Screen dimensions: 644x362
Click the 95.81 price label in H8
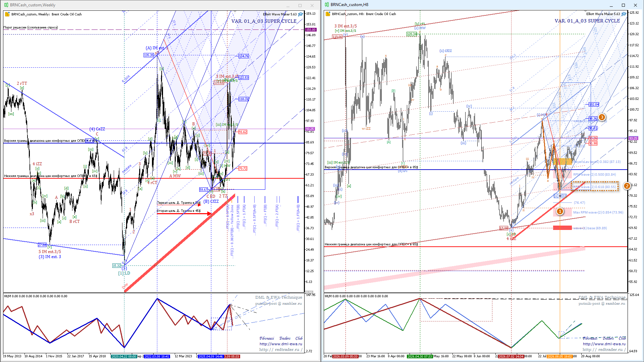click(593, 128)
